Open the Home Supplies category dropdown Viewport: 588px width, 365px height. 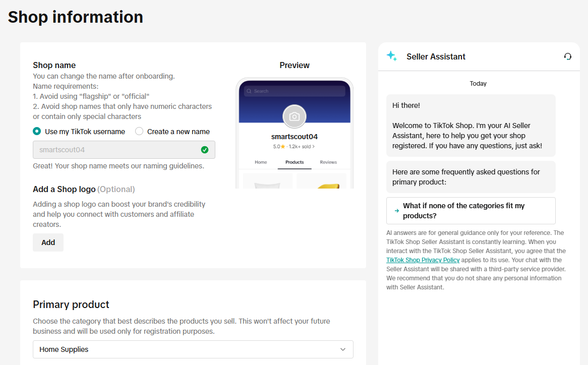click(x=193, y=349)
